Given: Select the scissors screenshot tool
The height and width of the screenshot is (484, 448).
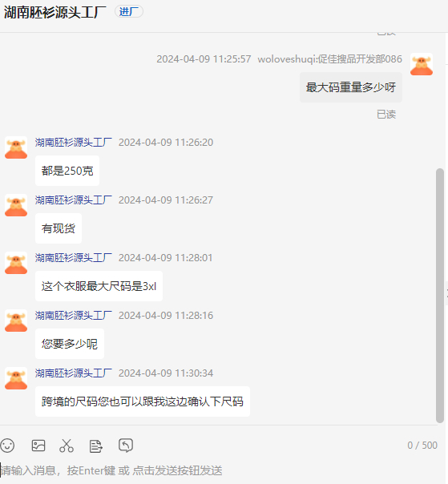Looking at the screenshot, I should (67, 446).
